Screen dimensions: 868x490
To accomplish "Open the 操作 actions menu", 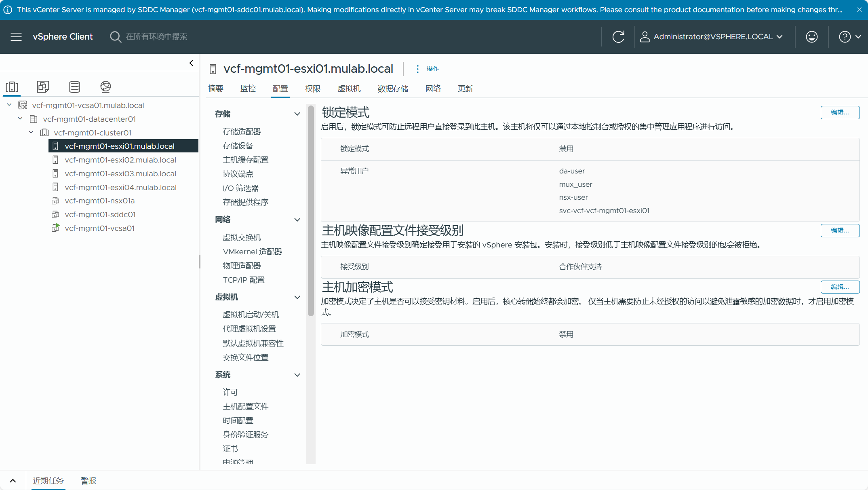I will 428,69.
